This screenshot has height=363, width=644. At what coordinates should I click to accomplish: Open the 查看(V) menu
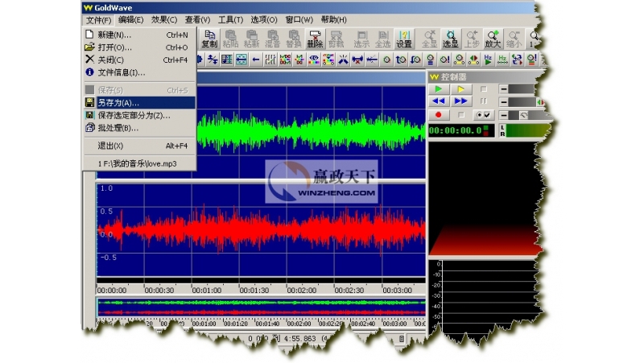[x=197, y=19]
